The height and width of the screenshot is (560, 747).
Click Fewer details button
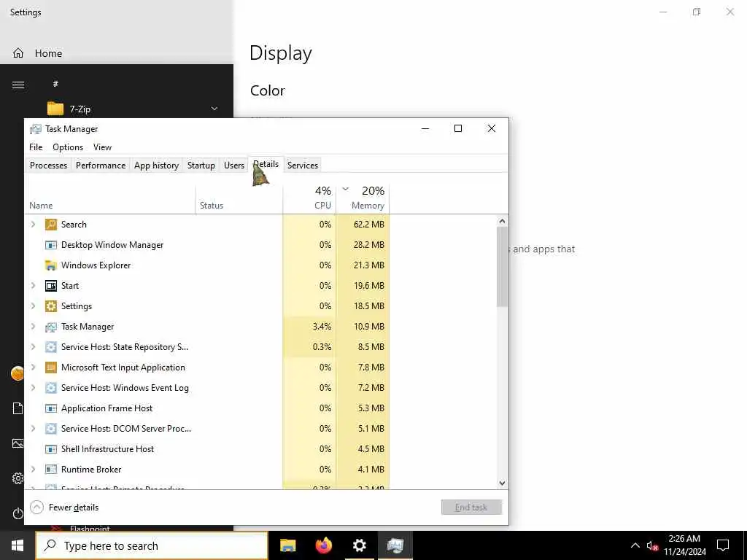tap(64, 507)
